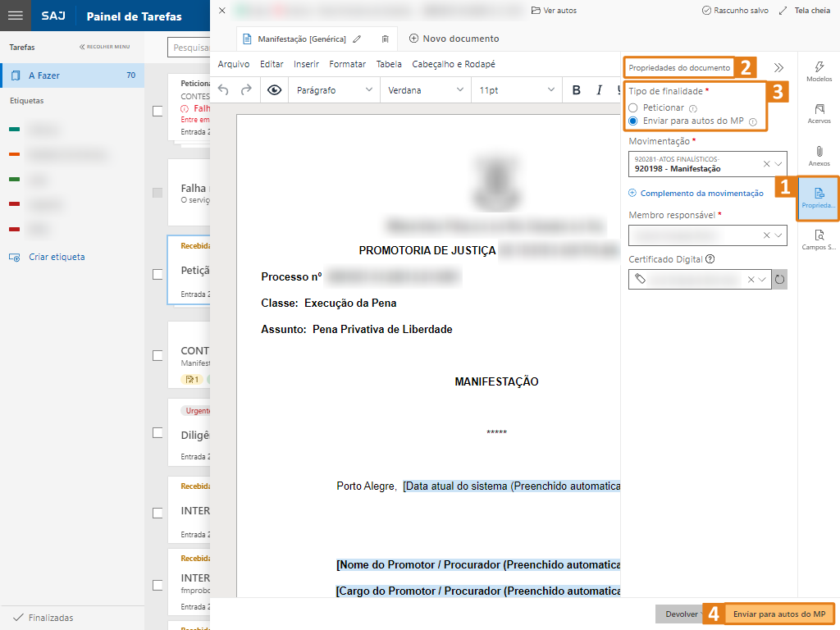Open the Campos S... sidebar icon
The image size is (840, 630).
(x=819, y=240)
